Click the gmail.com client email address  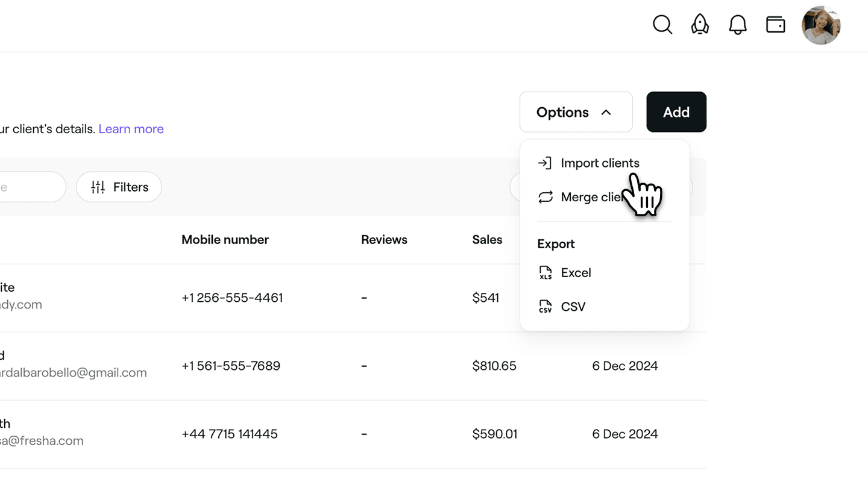point(74,373)
